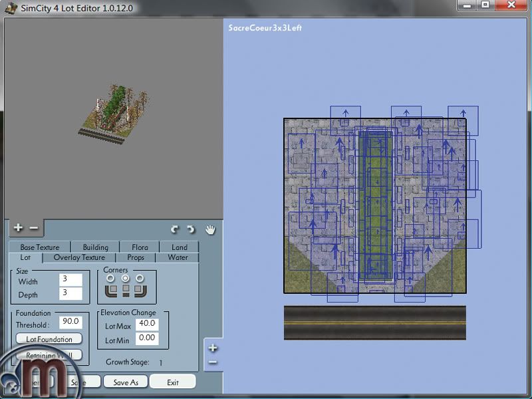
Task: Select the Lot tab
Action: coord(25,257)
